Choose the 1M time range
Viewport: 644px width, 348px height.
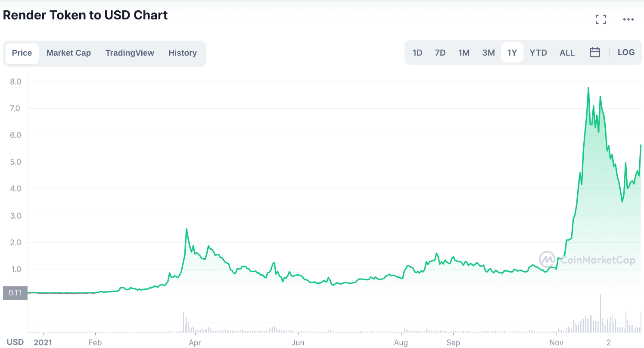tap(464, 53)
